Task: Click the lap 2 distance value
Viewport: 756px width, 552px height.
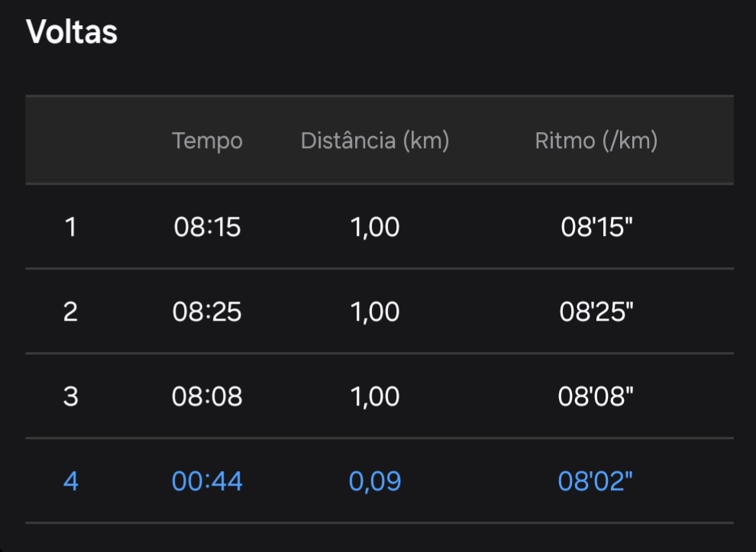Action: pyautogui.click(x=375, y=312)
